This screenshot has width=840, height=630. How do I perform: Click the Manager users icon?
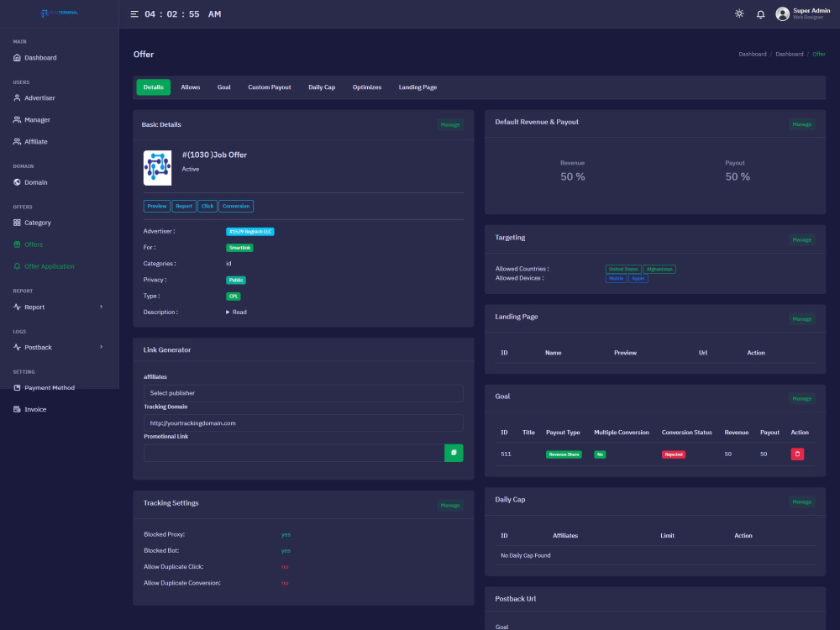pyautogui.click(x=17, y=120)
